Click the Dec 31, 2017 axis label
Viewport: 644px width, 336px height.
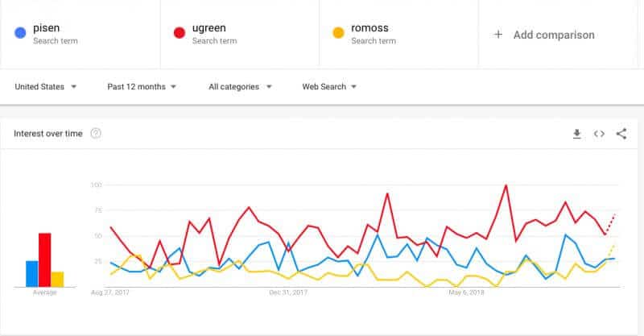click(288, 292)
